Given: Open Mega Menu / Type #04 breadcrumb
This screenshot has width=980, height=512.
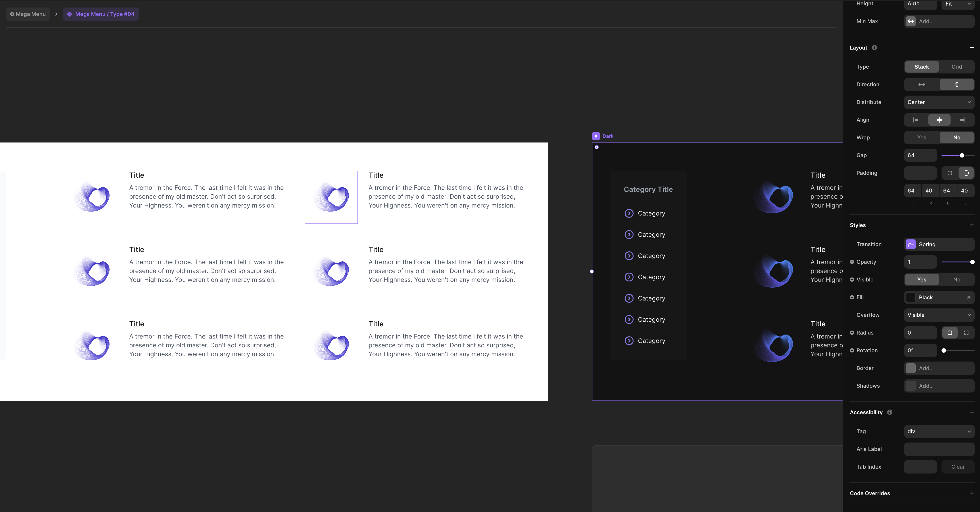Looking at the screenshot, I should 101,14.
